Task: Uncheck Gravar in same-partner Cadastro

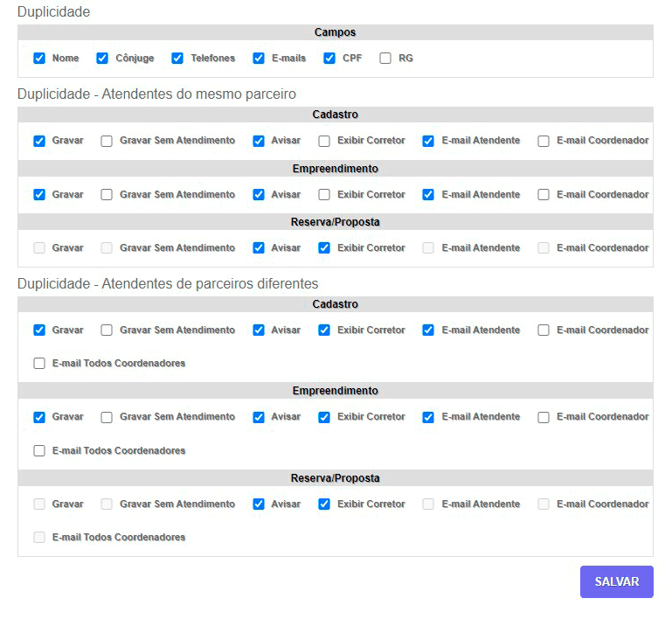Action: 39,141
